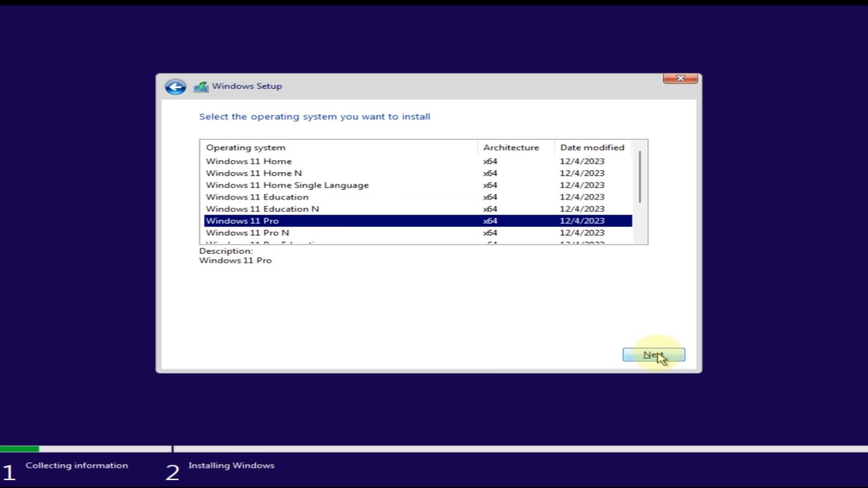Select the highlighted Windows 11 Pro row

[418, 221]
